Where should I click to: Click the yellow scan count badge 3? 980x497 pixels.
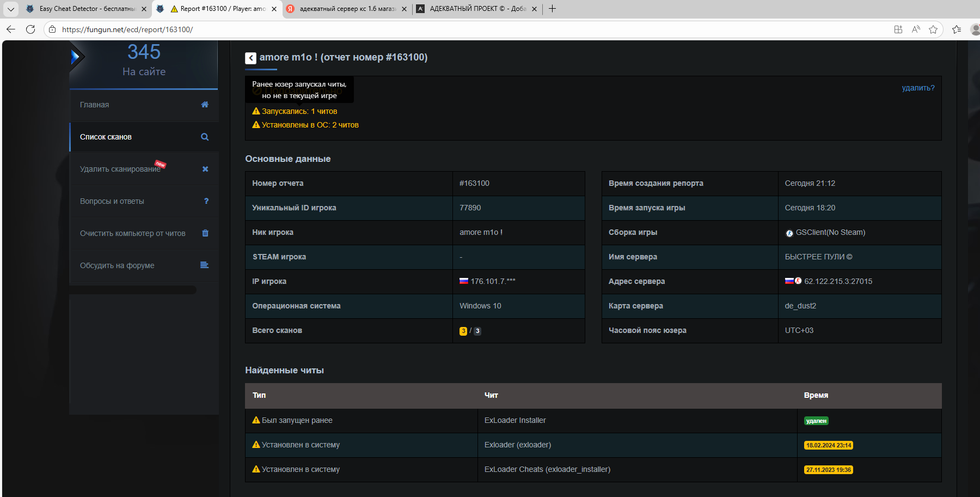click(x=463, y=331)
